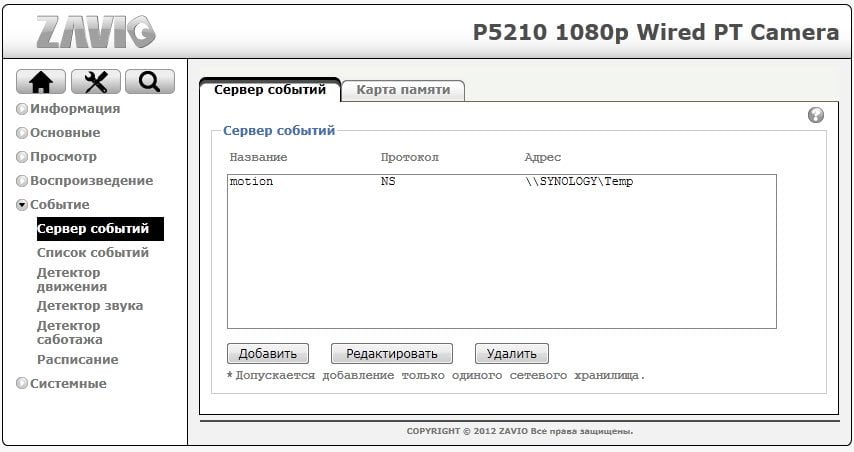Switch to the Сервер событий tab

point(270,90)
